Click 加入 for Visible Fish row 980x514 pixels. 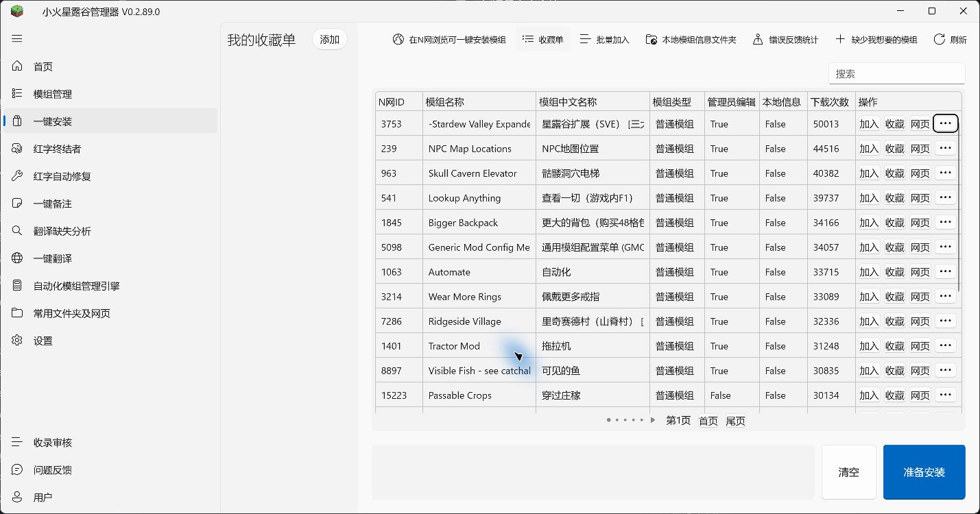pyautogui.click(x=869, y=370)
